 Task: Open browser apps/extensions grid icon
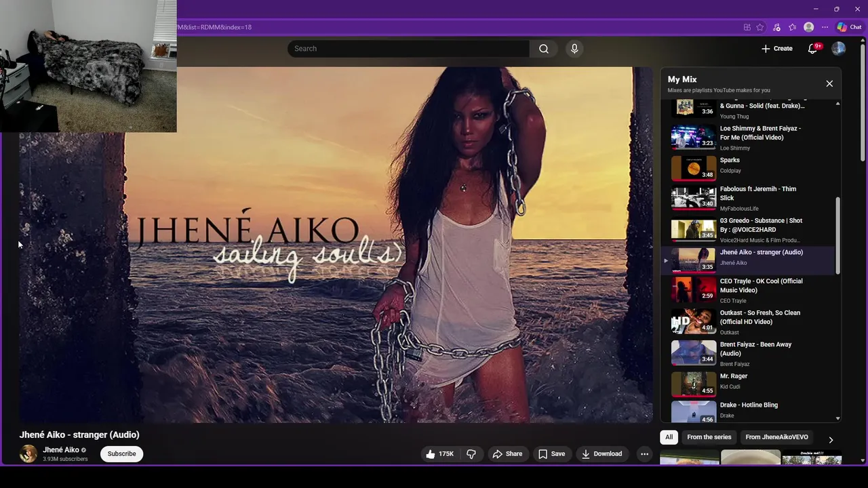click(x=747, y=27)
